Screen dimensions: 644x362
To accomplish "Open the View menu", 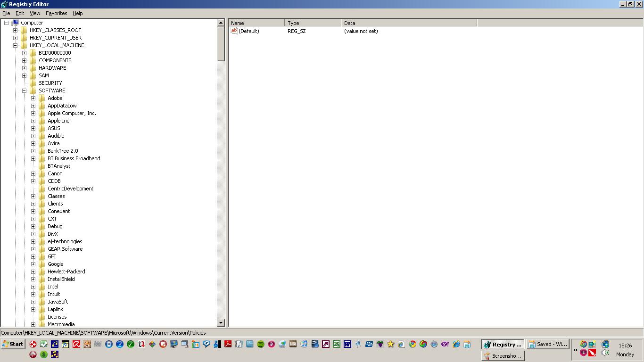I will coord(35,13).
